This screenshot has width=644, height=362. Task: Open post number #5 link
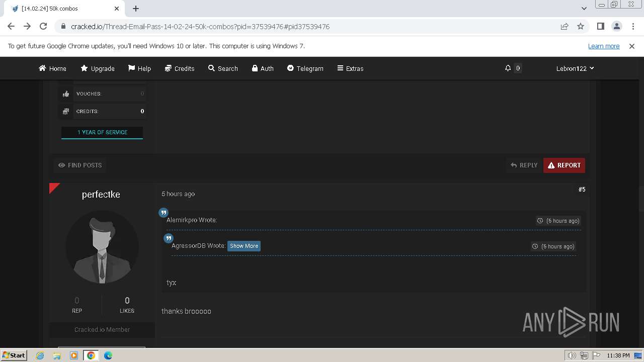point(582,190)
